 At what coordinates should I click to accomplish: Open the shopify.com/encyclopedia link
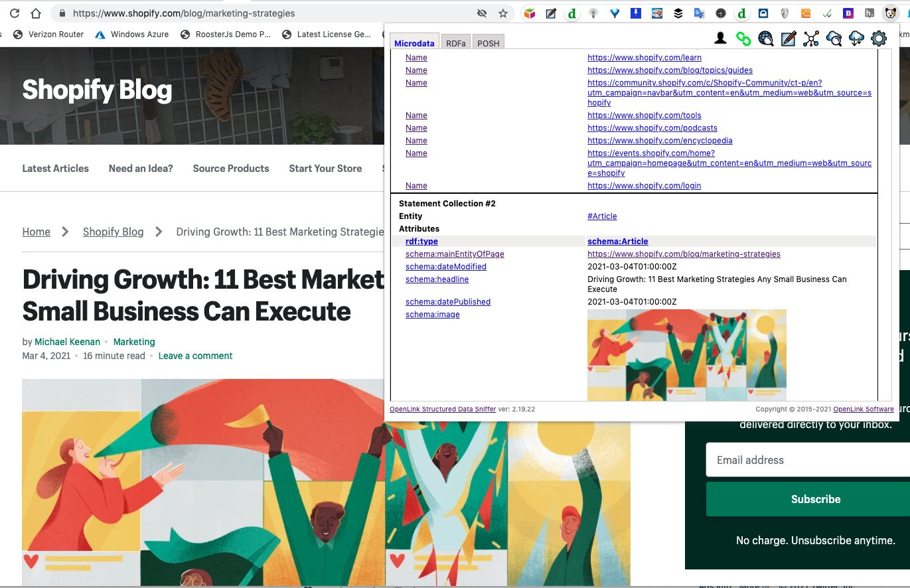pyautogui.click(x=660, y=141)
